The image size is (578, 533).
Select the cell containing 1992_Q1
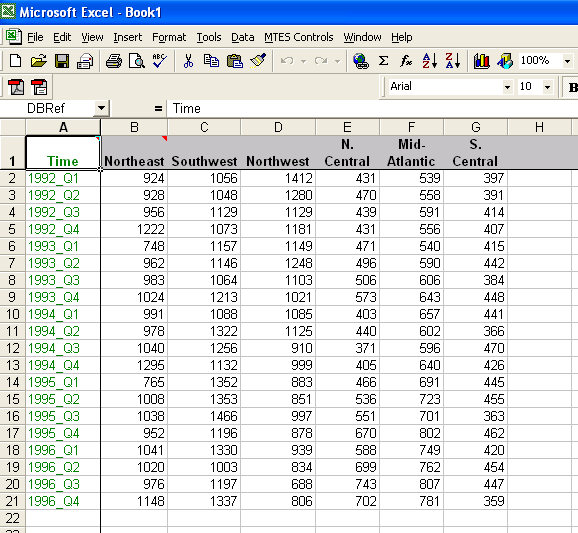[63, 178]
